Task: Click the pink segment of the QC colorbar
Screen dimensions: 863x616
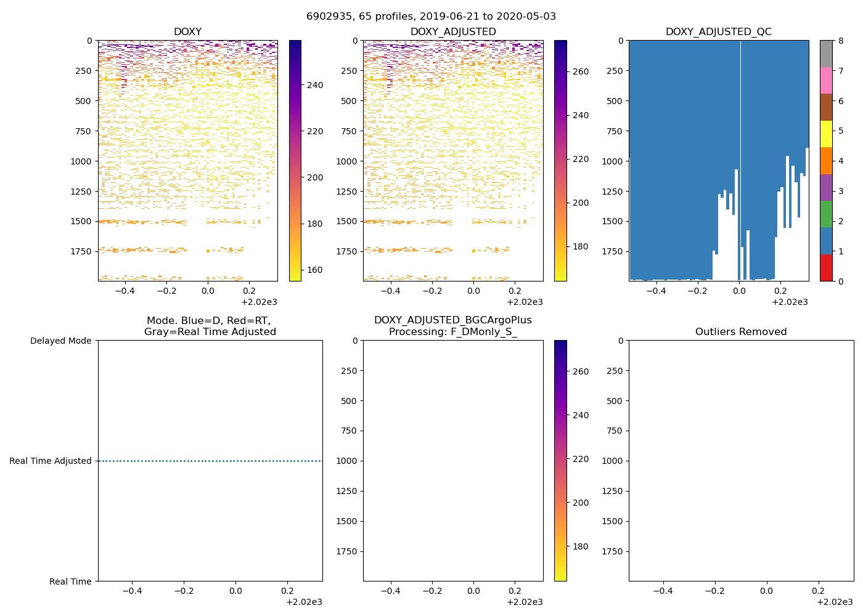Action: point(826,81)
